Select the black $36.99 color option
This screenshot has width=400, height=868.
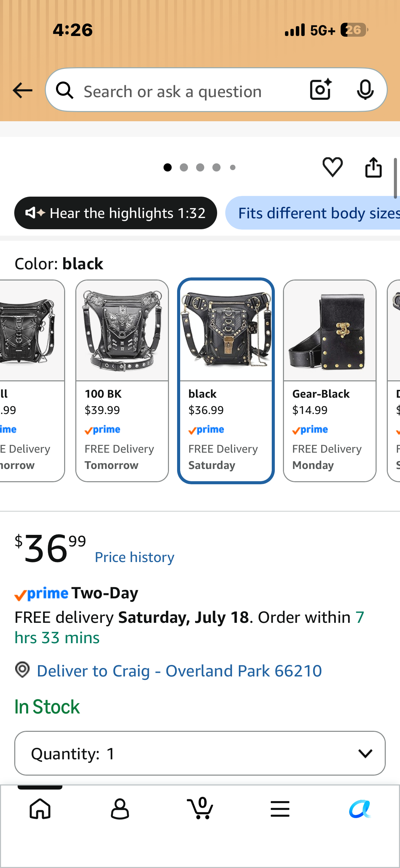point(226,381)
